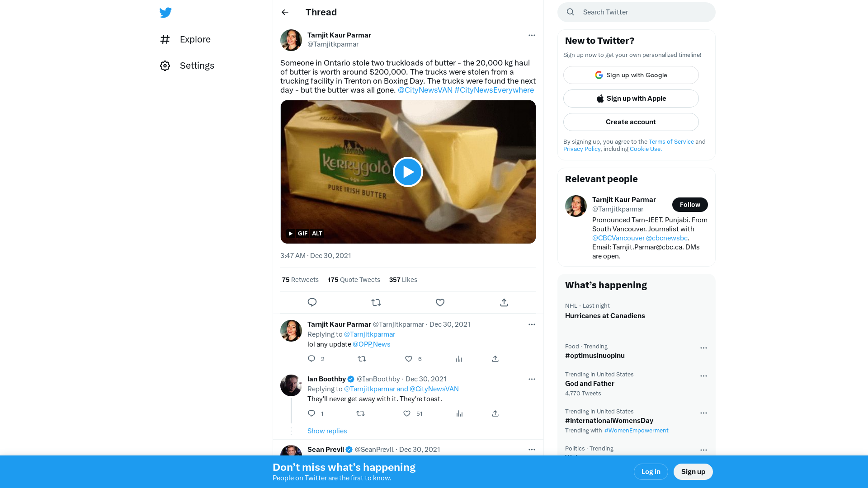Reply to the 'lol any update' tweet
This screenshot has height=488, width=868.
click(x=311, y=359)
